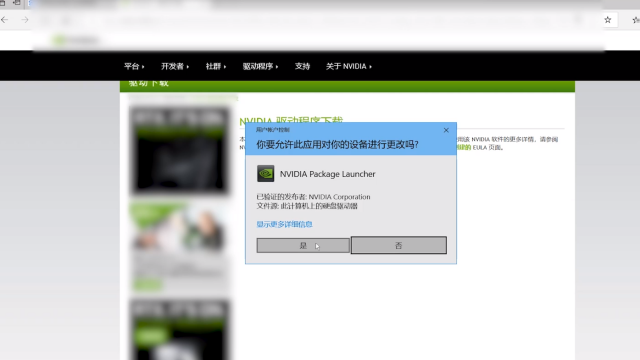
Task: Open the middle sidebar promo with people
Action: (x=179, y=247)
